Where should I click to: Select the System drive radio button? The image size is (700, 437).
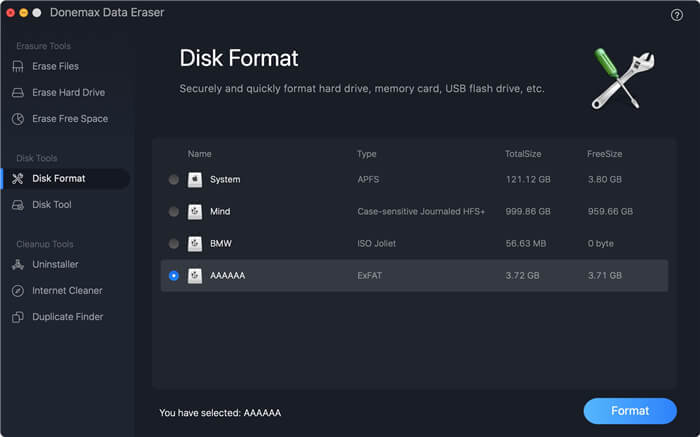point(174,179)
